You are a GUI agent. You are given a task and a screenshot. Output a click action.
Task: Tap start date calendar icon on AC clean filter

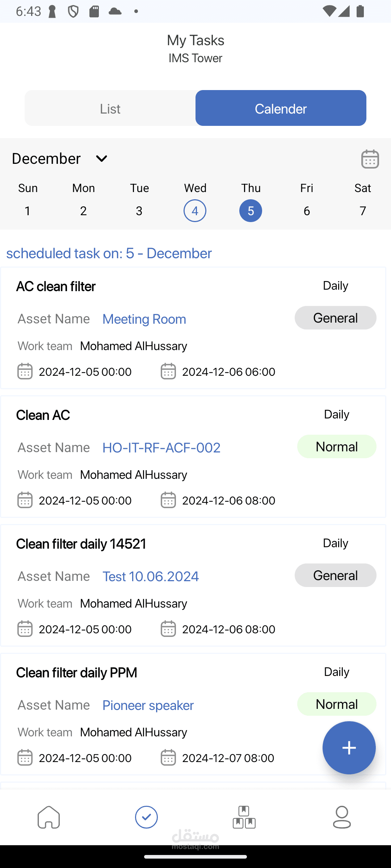(25, 371)
